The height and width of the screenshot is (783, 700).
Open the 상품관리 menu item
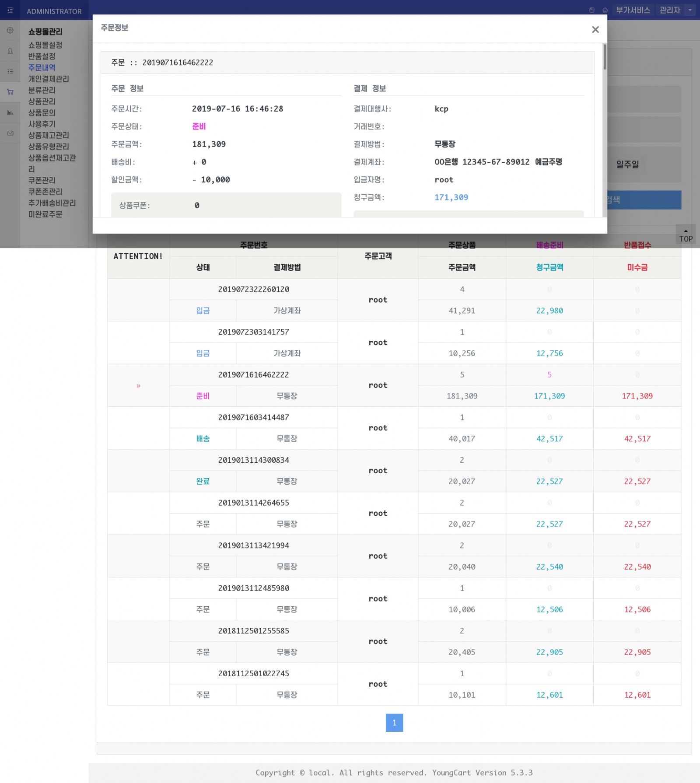click(42, 101)
